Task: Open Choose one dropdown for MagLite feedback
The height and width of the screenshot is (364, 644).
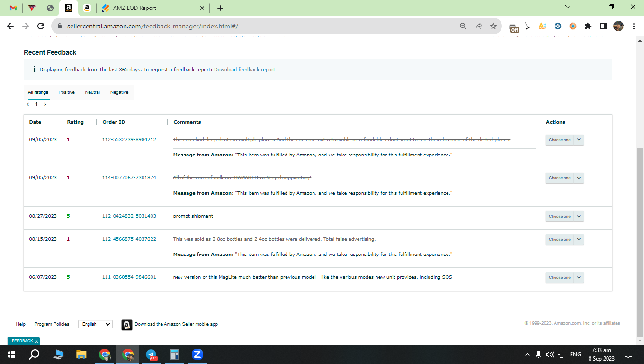Action: point(564,277)
